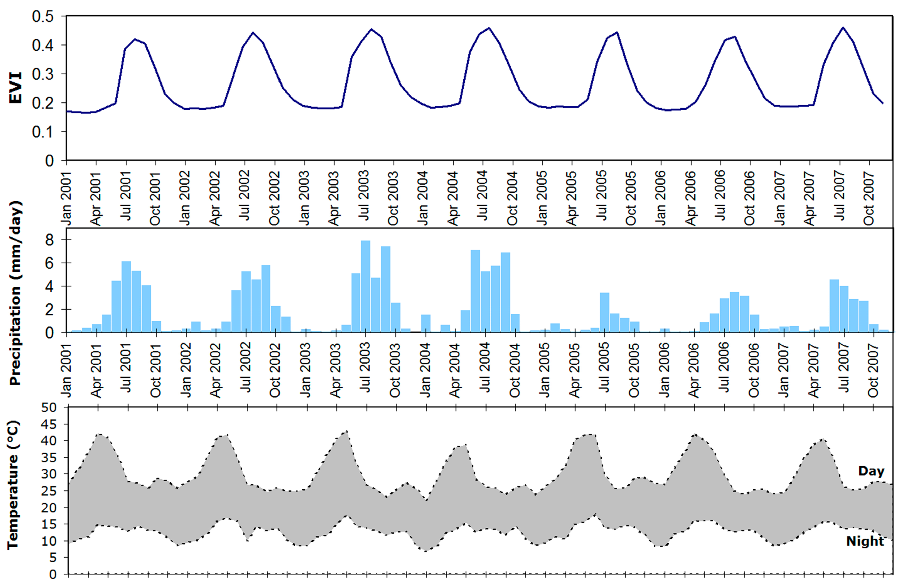This screenshot has width=903, height=588.
Task: Click the tallest Jul 2003 precipitation bar
Action: pyautogui.click(x=365, y=286)
